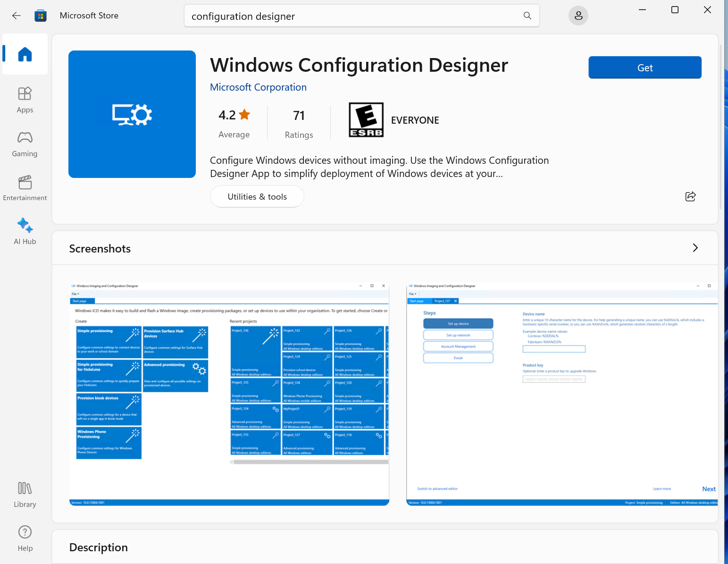Open the Entertainment section

pos(25,188)
